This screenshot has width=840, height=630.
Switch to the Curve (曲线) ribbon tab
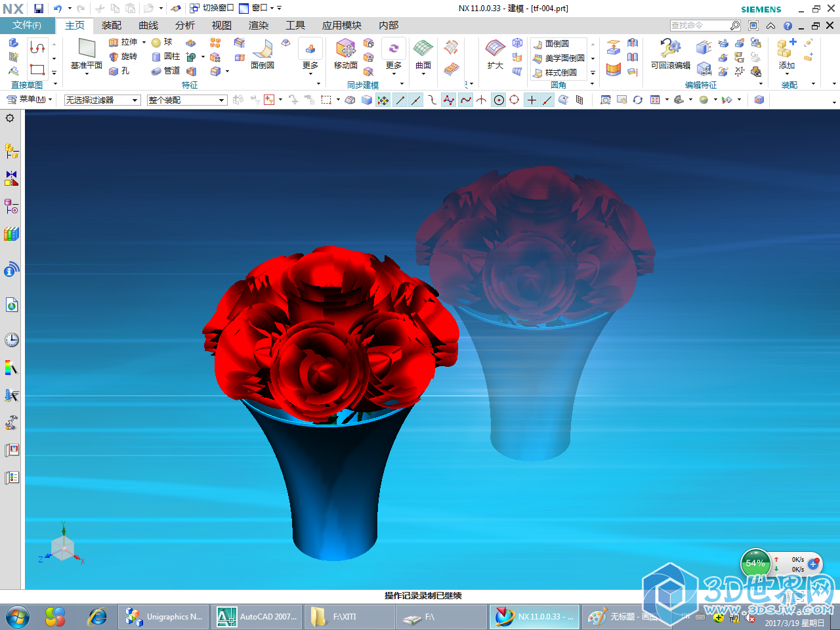point(148,25)
